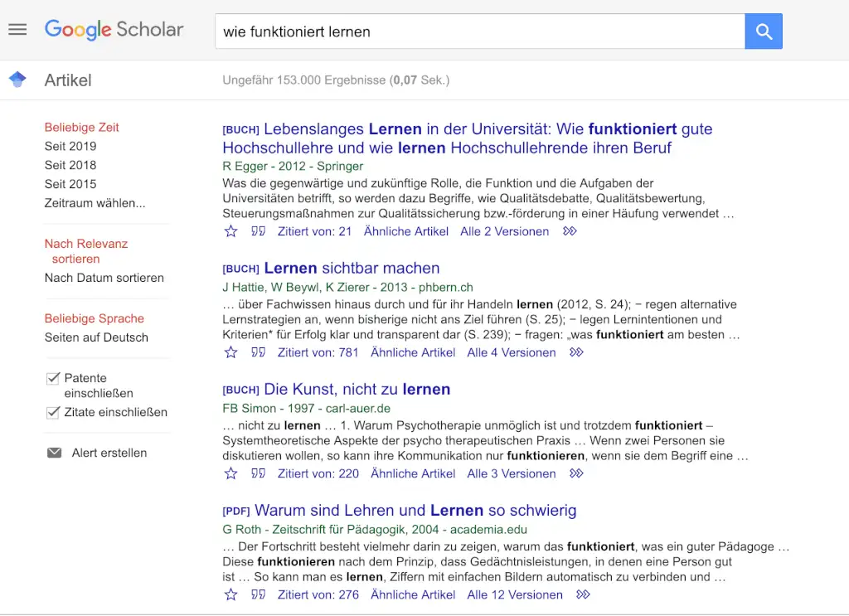Open "Zitiert von: 781" for the Hattie book
Screen dimensions: 849x616
point(318,352)
